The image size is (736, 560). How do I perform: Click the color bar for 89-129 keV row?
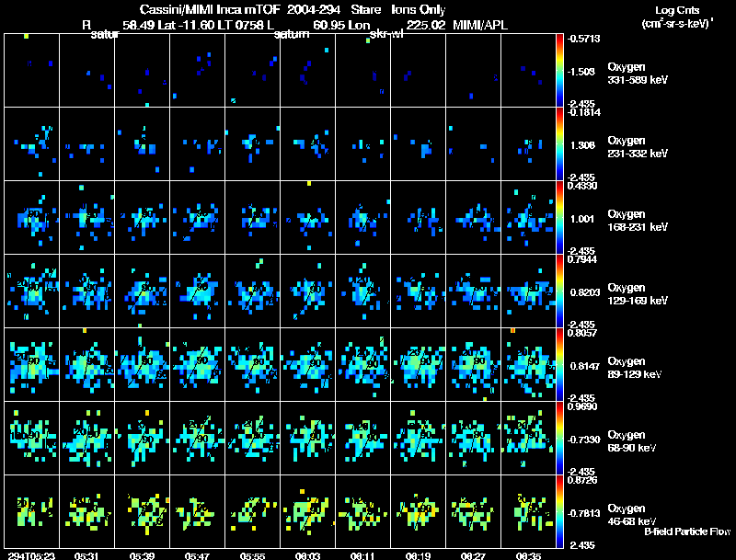click(559, 365)
